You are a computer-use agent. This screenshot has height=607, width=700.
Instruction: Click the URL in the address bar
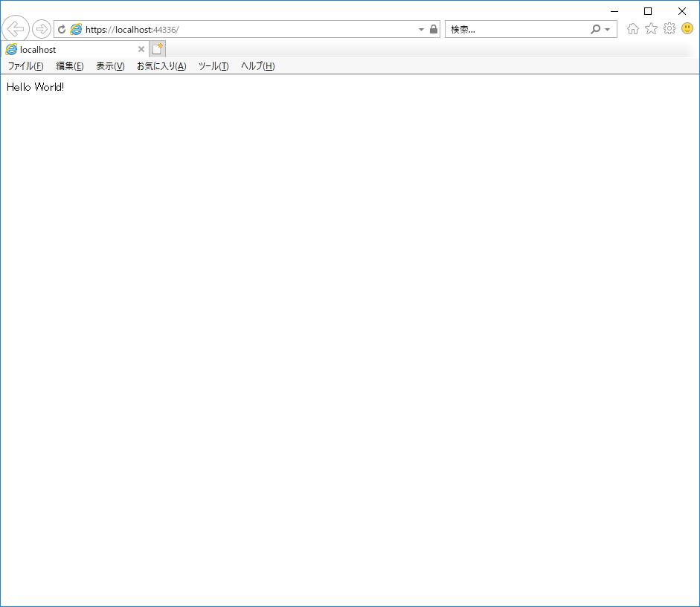pos(223,29)
